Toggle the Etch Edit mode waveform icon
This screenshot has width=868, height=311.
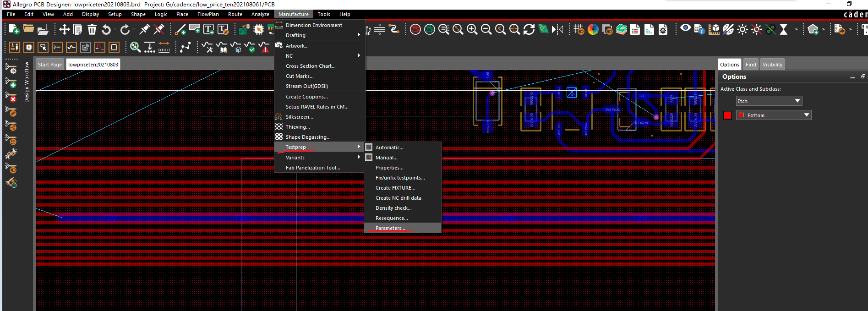point(71,47)
